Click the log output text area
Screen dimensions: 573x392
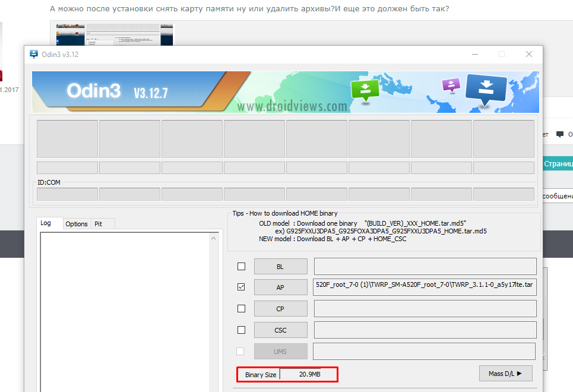[125, 312]
